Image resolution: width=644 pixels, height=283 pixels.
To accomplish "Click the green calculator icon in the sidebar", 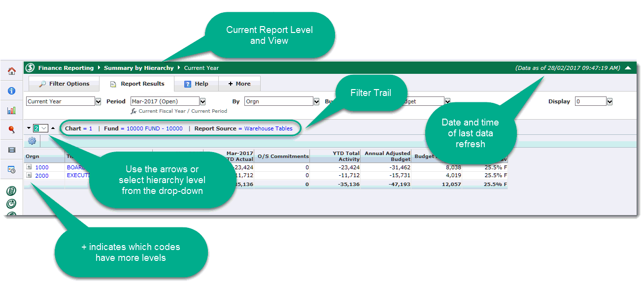I will [12, 191].
